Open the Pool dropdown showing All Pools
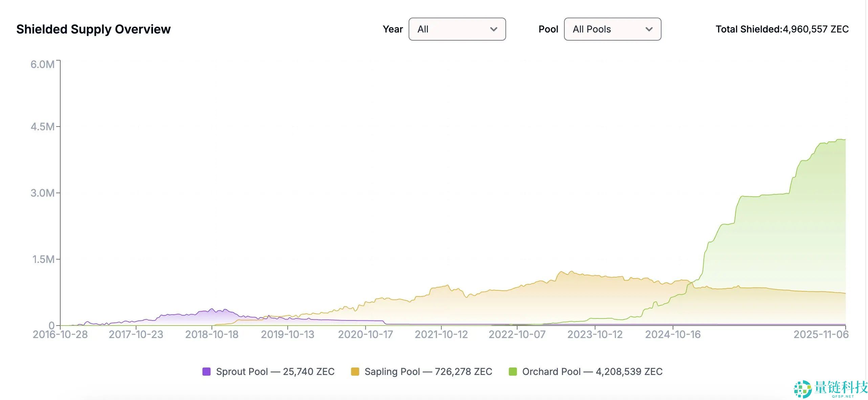Screen dimensions: 868x400 [x=612, y=29]
